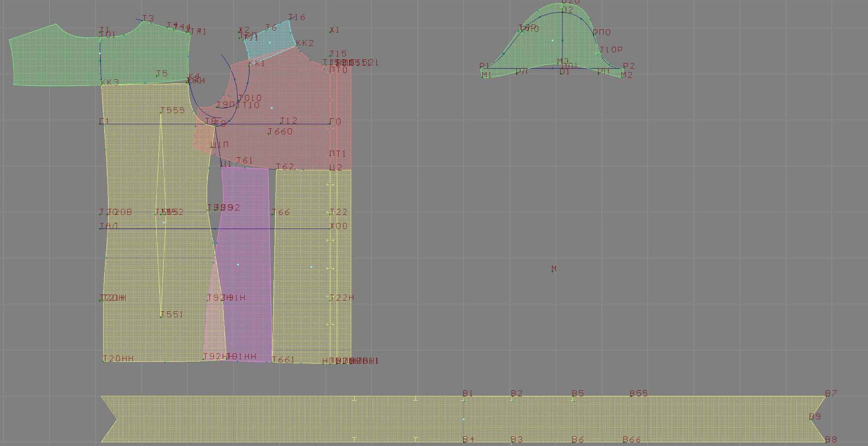Select point B3 on belt bottom edge
This screenshot has height=446, width=868.
(512, 442)
